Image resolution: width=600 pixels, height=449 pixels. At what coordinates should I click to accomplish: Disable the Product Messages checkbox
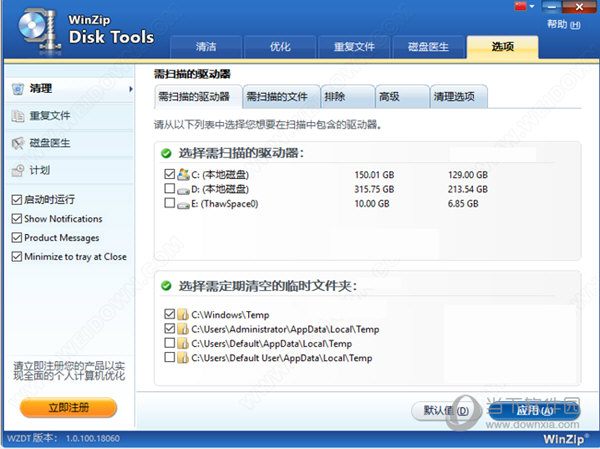[x=17, y=238]
